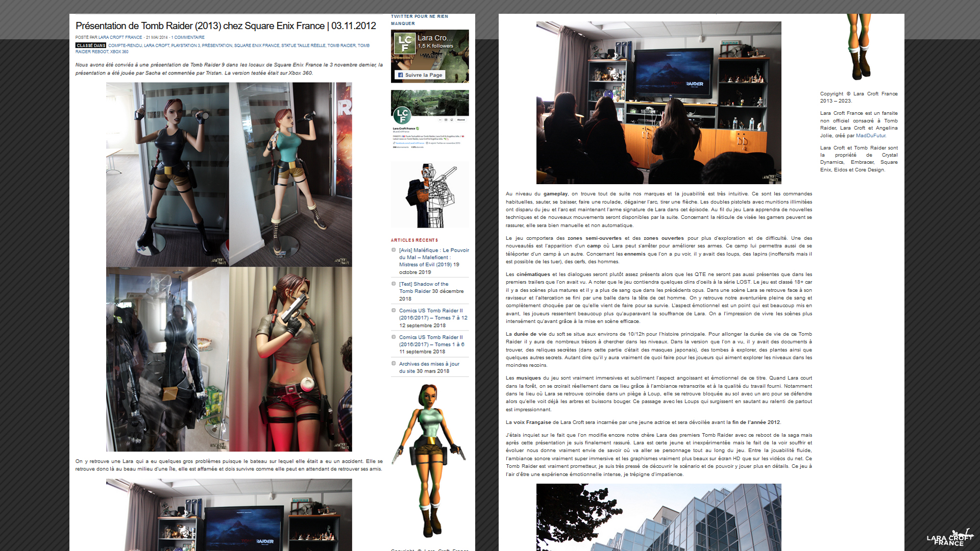Click the bullet icon beside Maléfique article
The width and height of the screenshot is (980, 551).
click(x=394, y=250)
